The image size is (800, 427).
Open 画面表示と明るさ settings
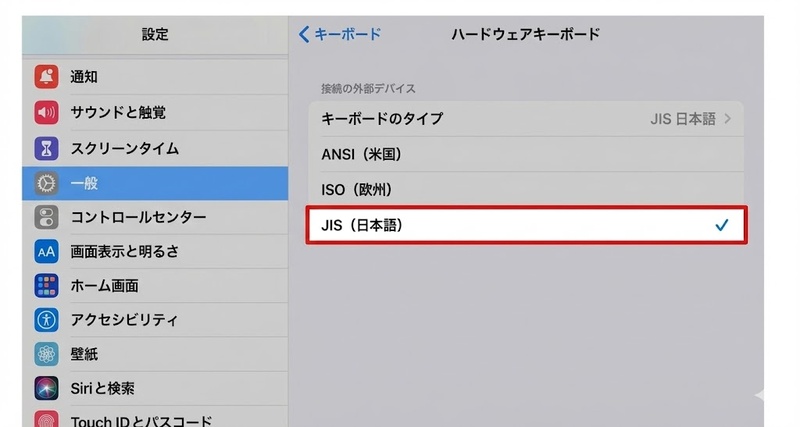155,252
